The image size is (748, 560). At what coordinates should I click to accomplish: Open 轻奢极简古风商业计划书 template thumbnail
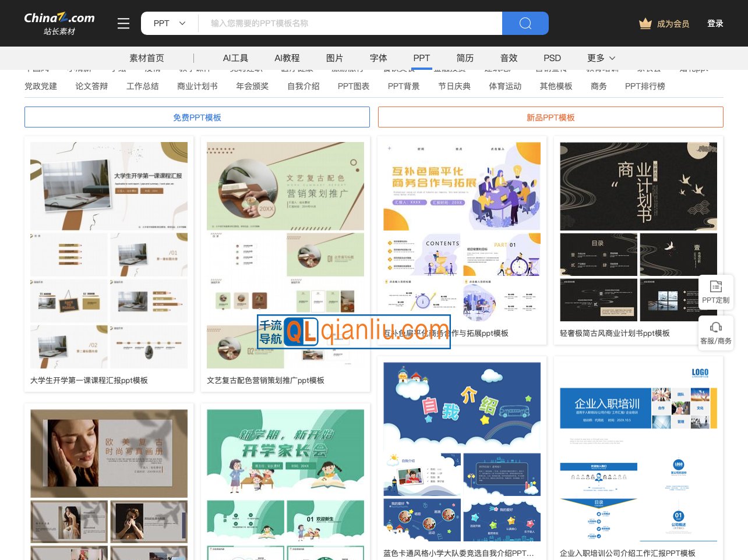(638, 232)
